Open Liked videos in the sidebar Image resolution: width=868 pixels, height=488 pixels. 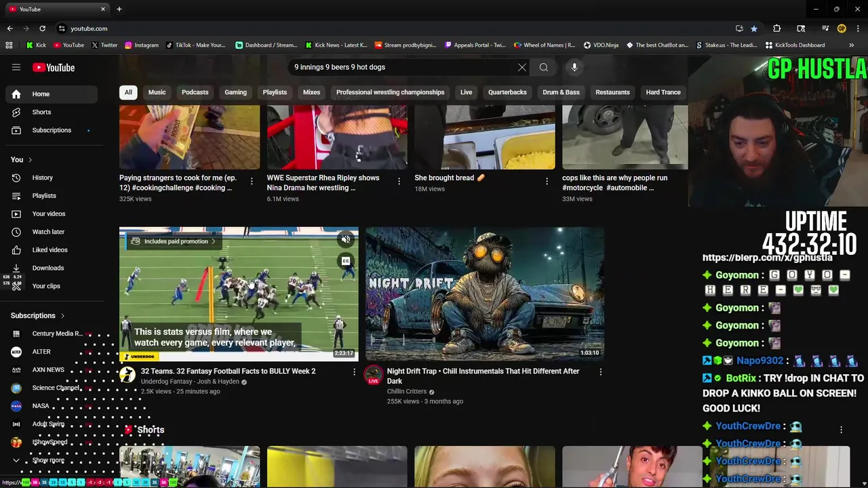[x=53, y=249]
